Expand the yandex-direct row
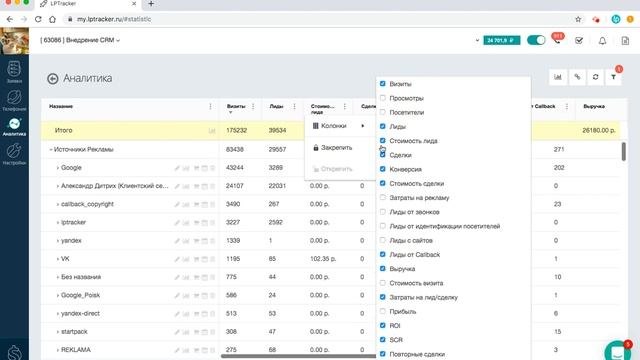 point(58,314)
